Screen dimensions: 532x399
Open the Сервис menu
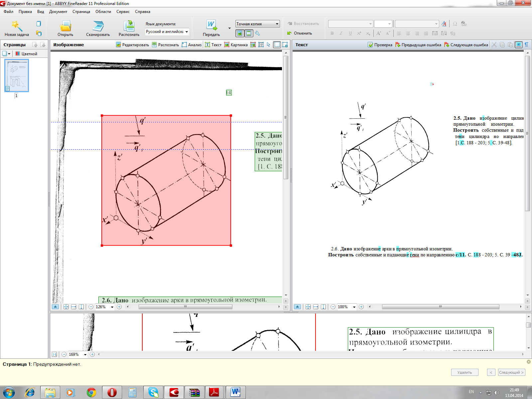123,12
